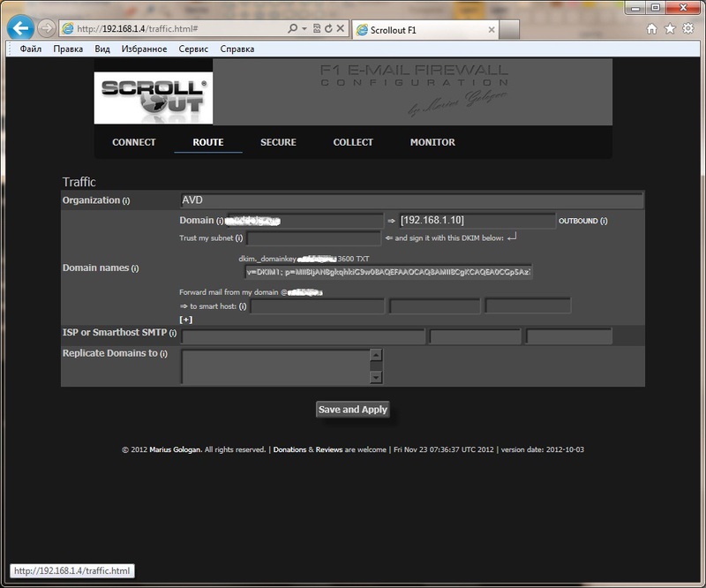Open the Справка menu
This screenshot has width=706, height=588.
237,49
